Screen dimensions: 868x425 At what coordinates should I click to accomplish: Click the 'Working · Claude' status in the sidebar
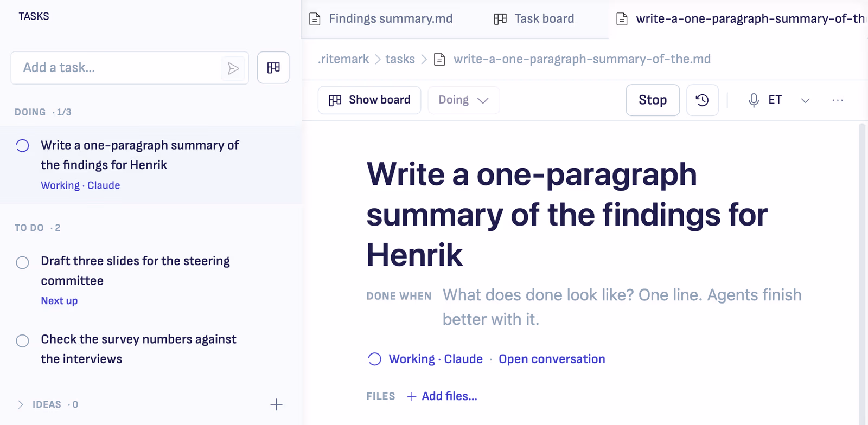click(x=80, y=185)
